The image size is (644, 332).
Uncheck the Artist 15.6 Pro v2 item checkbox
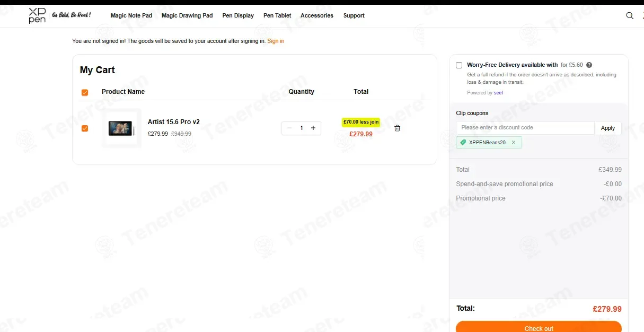(85, 128)
